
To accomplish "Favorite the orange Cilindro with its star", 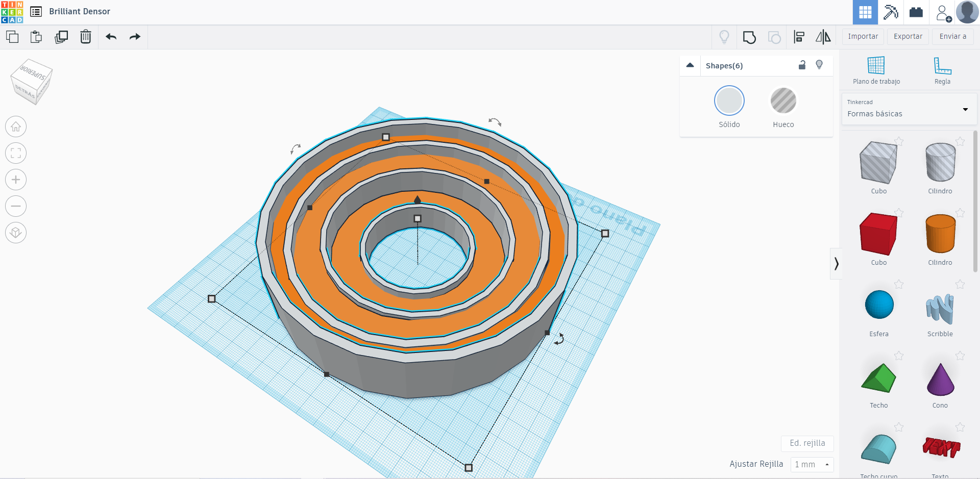I will click(x=960, y=213).
